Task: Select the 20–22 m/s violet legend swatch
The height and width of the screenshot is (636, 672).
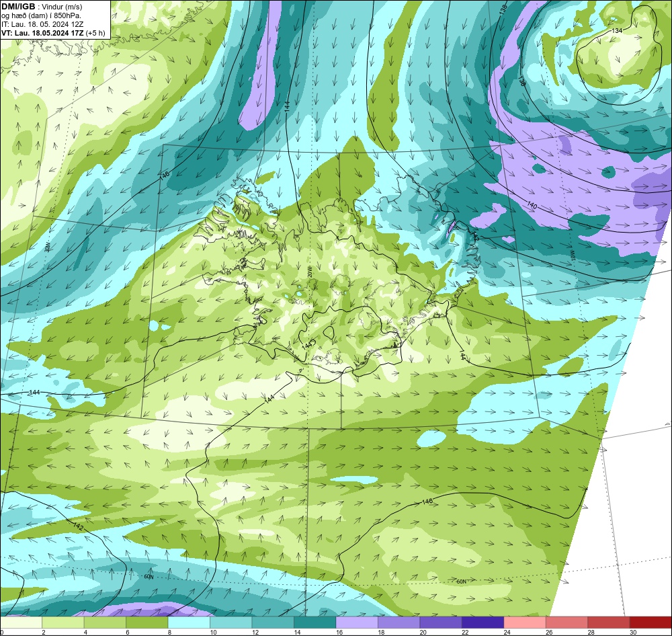Action: tap(441, 623)
